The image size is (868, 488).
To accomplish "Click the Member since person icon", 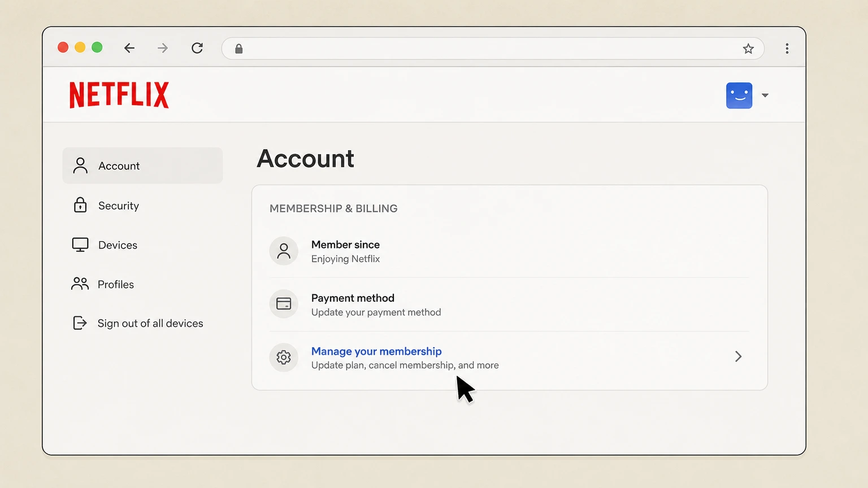I will click(284, 251).
